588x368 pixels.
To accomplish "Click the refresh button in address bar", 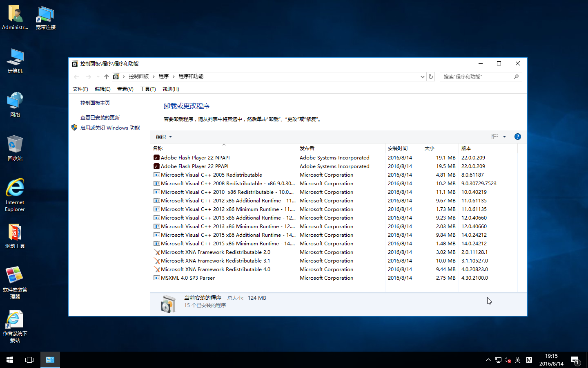I will click(430, 76).
